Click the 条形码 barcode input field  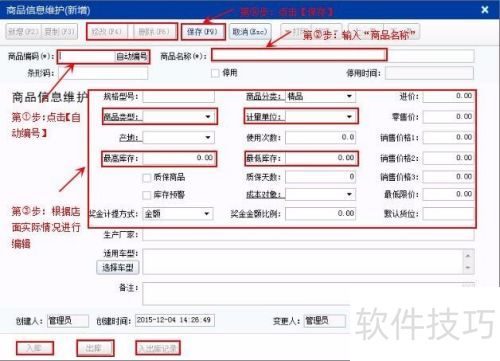pos(103,73)
